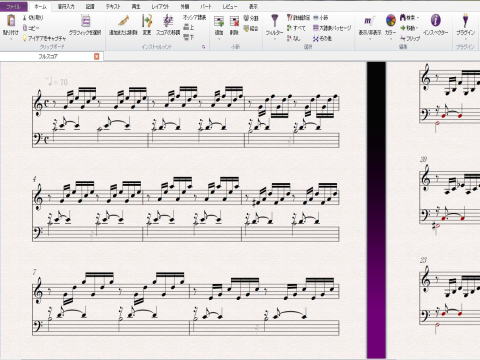Expand the 追加 bars dropdown arrow
The width and height of the screenshot is (480, 360).
[x=219, y=39]
